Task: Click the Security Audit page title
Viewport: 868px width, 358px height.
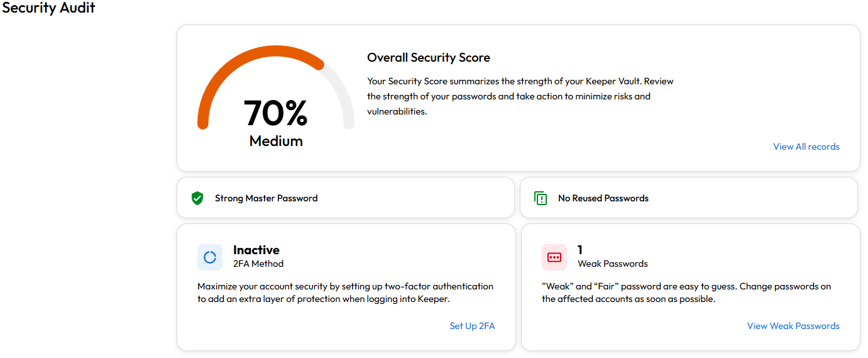Action: pyautogui.click(x=48, y=8)
